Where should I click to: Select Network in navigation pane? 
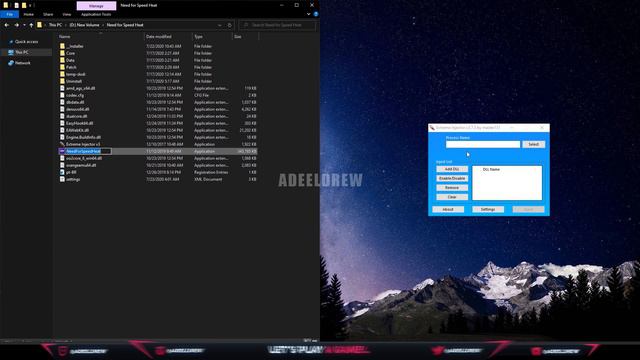[22, 63]
